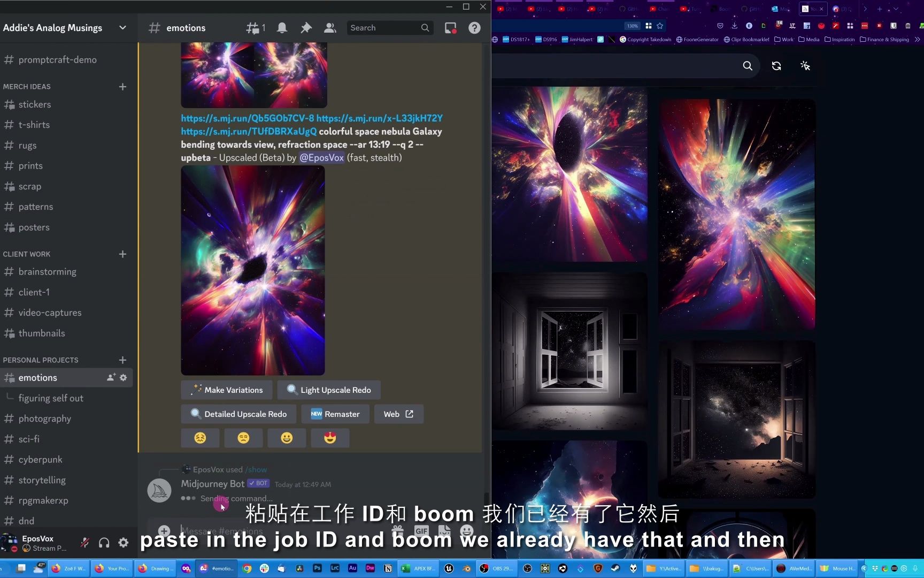The height and width of the screenshot is (578, 924).
Task: Open the upscaled nebula image in Discord
Action: [253, 270]
